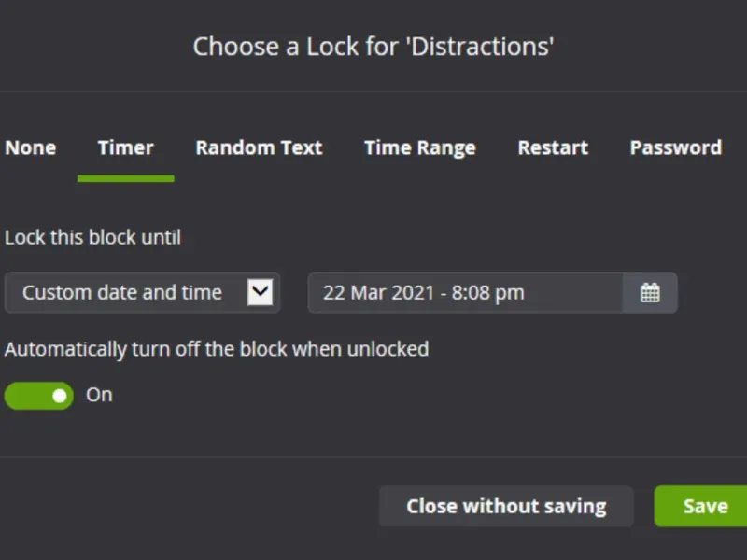The image size is (747, 560).
Task: Switch to the None lock tab
Action: [31, 147]
